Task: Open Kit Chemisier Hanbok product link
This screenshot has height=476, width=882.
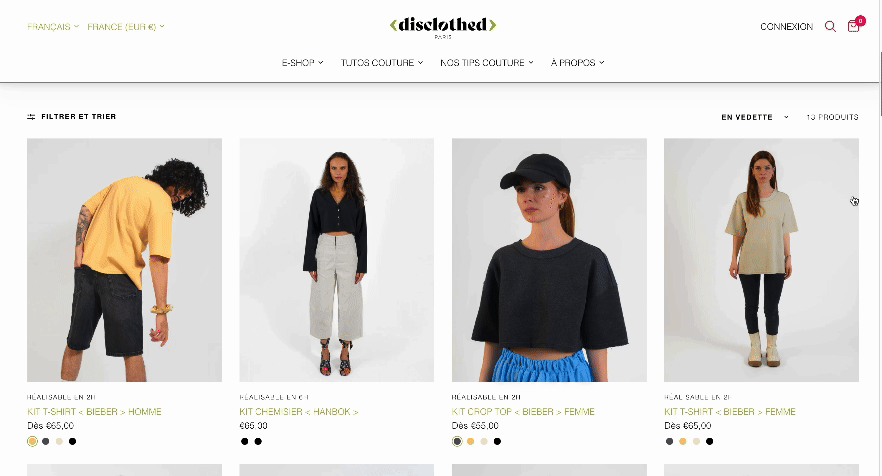Action: pyautogui.click(x=299, y=412)
